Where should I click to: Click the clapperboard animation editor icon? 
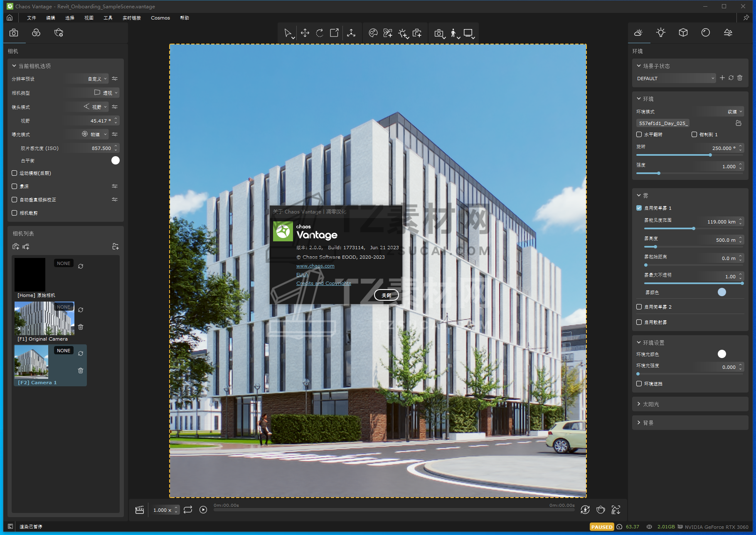coord(140,510)
